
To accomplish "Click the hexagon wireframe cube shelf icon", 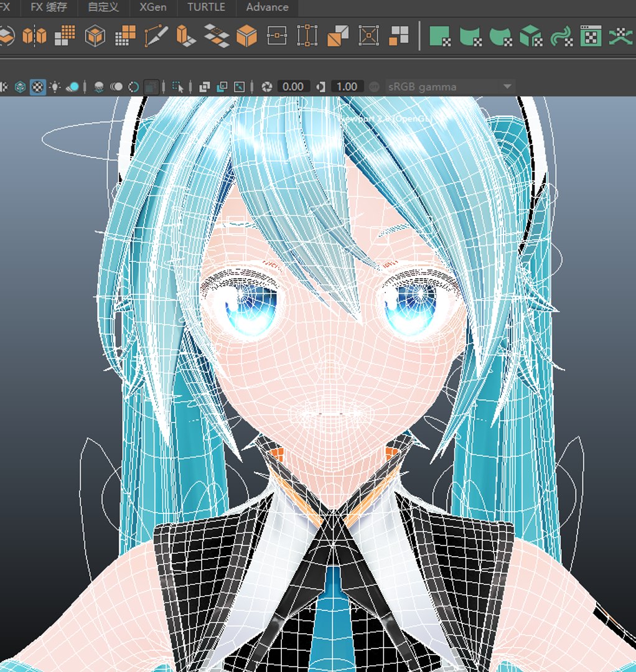I will 95,35.
